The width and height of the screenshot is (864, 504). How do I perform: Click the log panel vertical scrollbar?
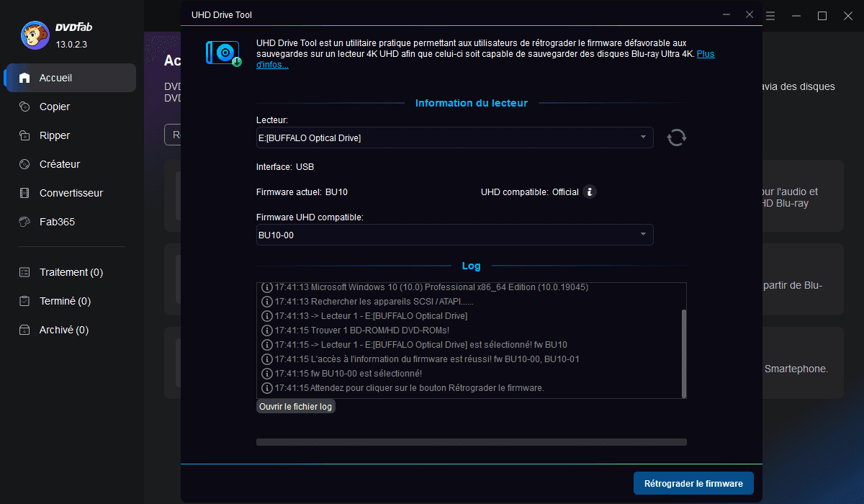pos(684,353)
